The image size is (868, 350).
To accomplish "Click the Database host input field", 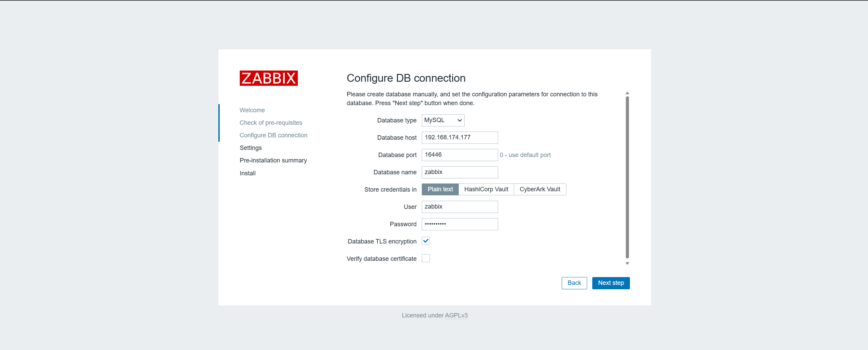I will pyautogui.click(x=460, y=138).
